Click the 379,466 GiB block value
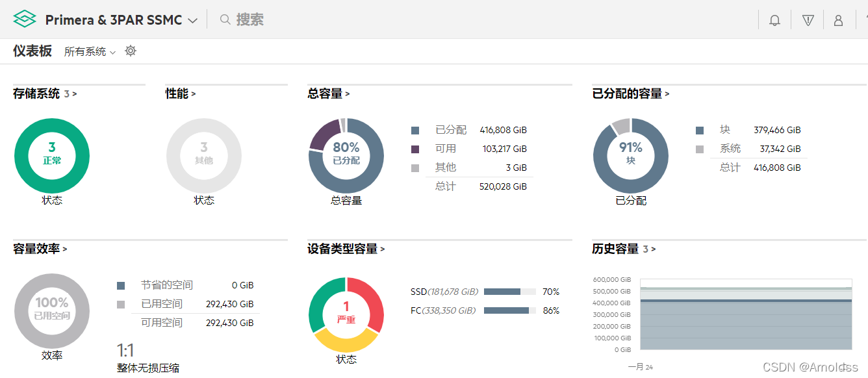 tap(777, 130)
